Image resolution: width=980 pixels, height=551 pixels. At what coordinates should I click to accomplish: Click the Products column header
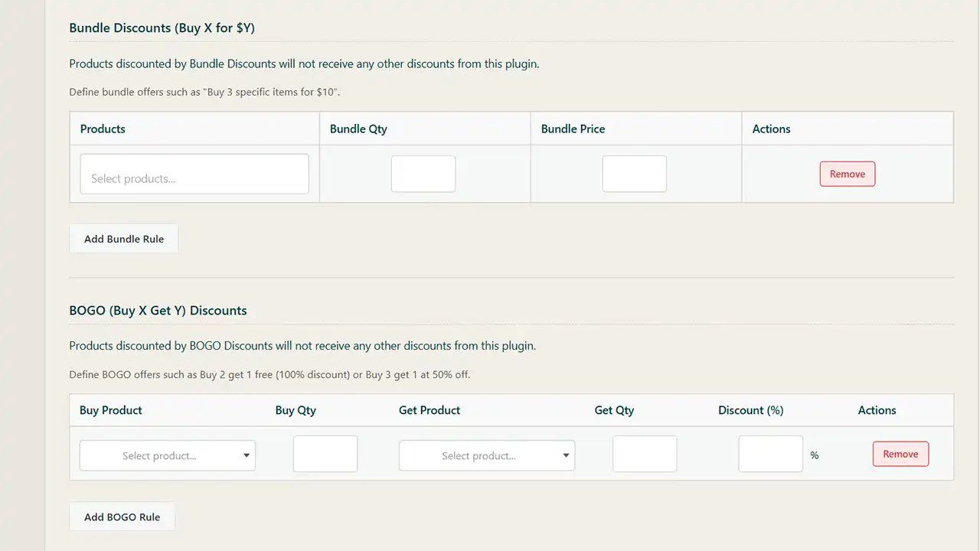coord(103,129)
